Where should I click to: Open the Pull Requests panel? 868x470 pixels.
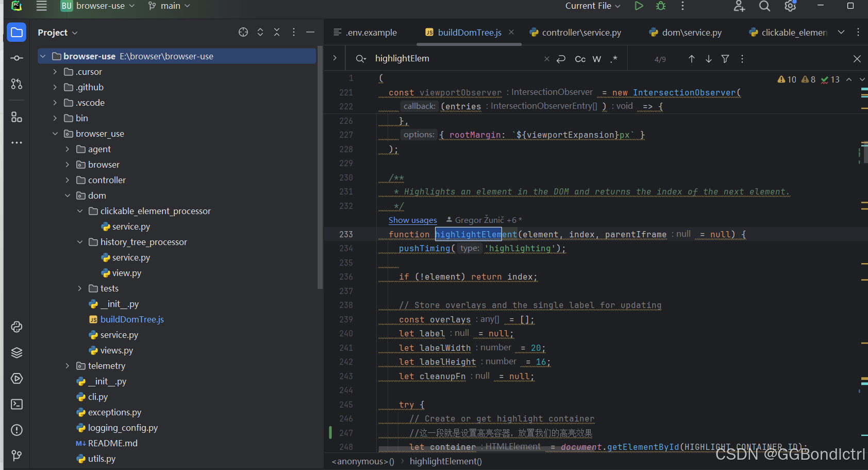16,84
